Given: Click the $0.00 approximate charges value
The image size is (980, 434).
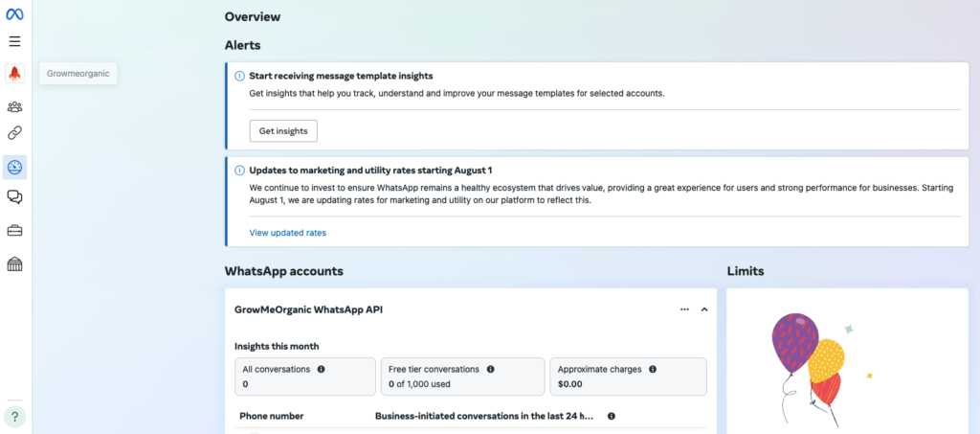Looking at the screenshot, I should pyautogui.click(x=570, y=384).
